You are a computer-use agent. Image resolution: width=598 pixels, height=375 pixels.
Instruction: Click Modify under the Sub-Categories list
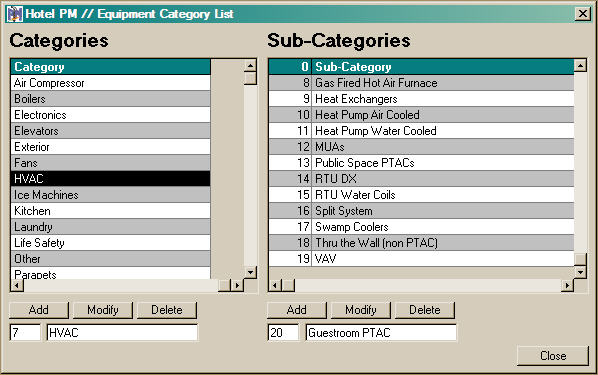click(361, 310)
